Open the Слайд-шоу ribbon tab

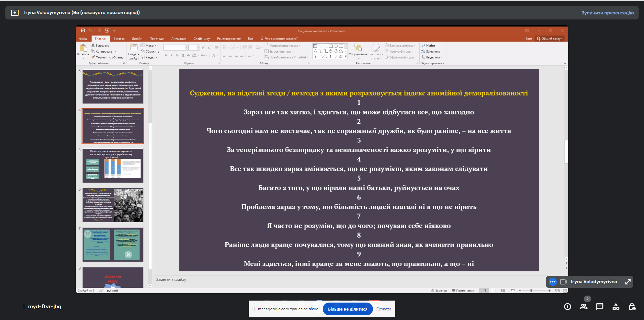[202, 39]
